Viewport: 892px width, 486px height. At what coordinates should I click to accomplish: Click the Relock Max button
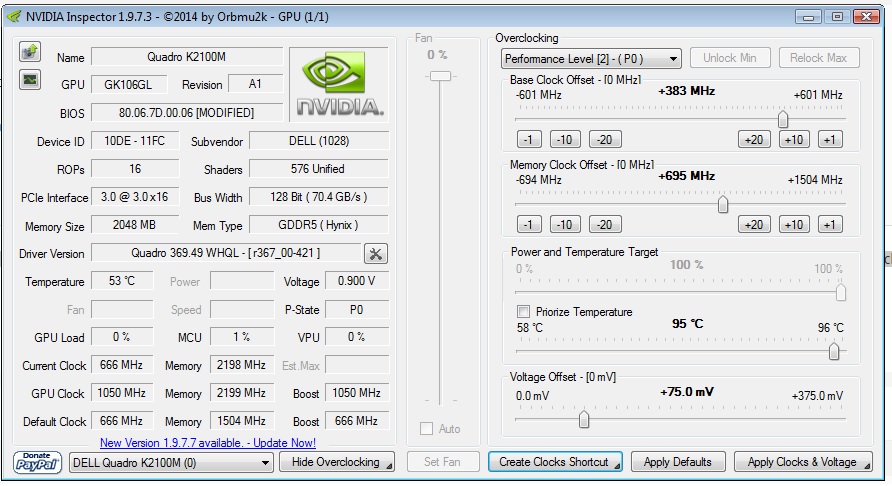point(818,58)
